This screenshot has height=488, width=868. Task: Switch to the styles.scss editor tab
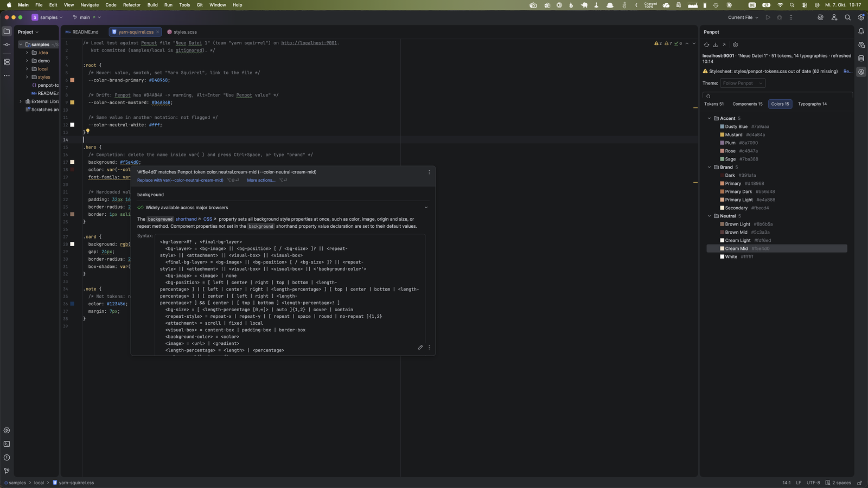182,32
